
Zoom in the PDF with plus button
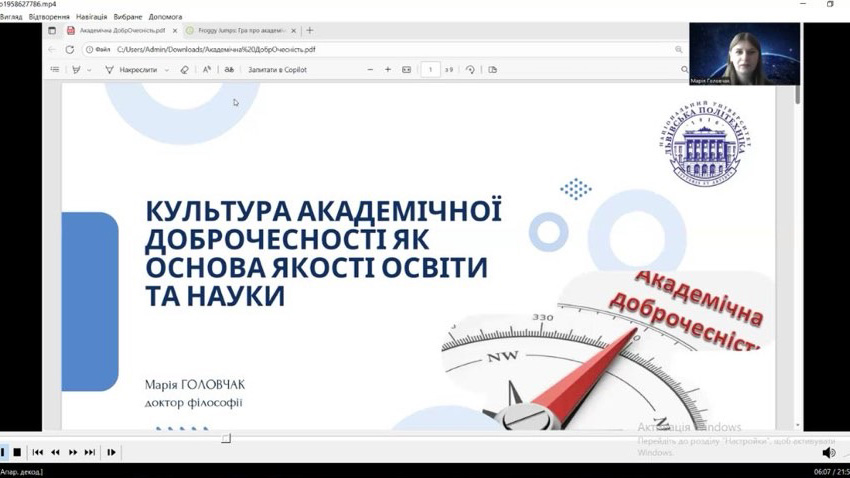388,69
